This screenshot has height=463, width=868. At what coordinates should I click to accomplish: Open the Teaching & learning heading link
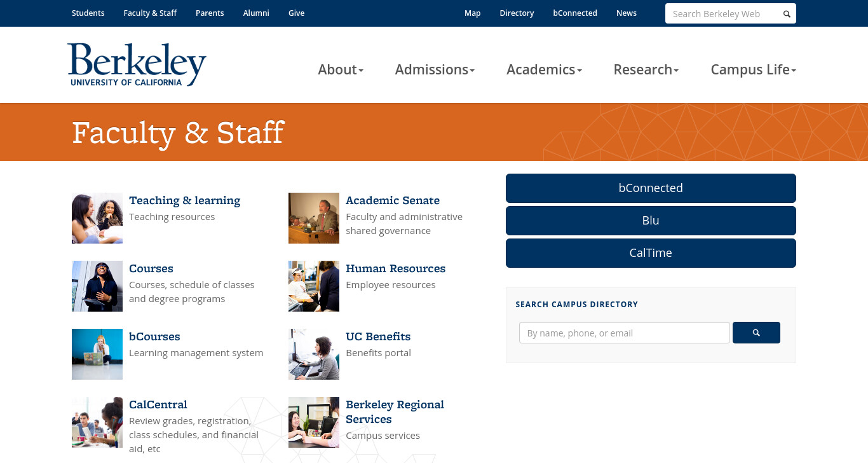click(x=184, y=200)
